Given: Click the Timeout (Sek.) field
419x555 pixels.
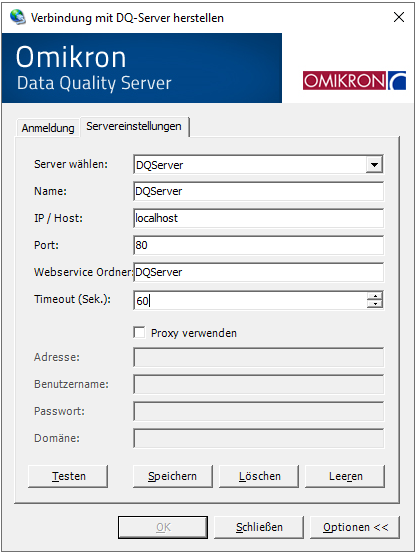Looking at the screenshot, I should tap(250, 301).
